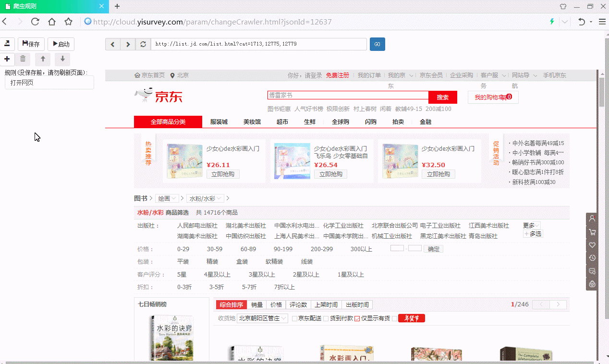Viewport: 609px width, 364px height.
Task: Go to next results page arrow
Action: coord(558,305)
